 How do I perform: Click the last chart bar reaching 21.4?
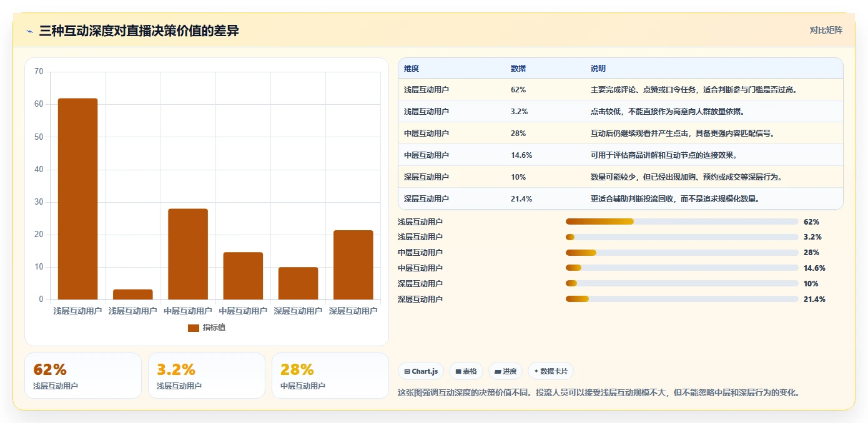click(x=353, y=265)
